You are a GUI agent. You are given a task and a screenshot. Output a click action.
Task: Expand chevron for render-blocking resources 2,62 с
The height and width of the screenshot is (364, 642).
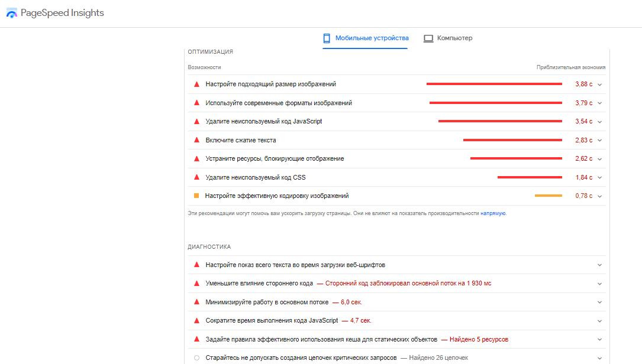[x=599, y=159]
